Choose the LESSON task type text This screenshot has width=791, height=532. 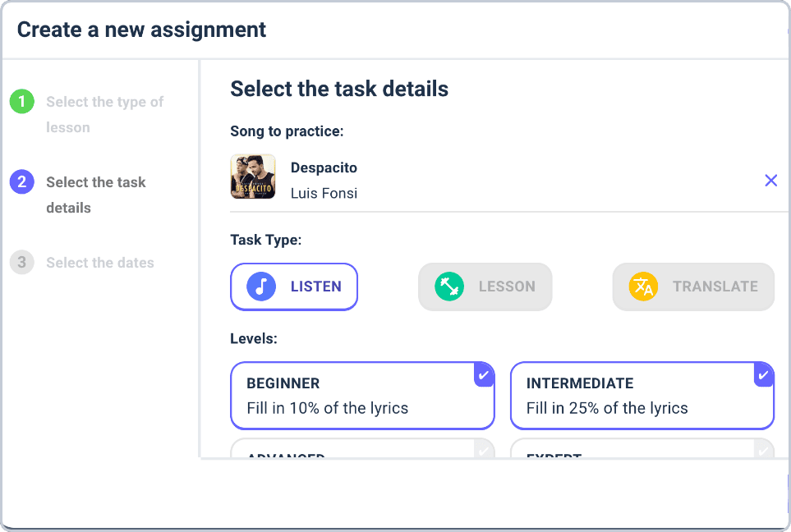coord(507,287)
